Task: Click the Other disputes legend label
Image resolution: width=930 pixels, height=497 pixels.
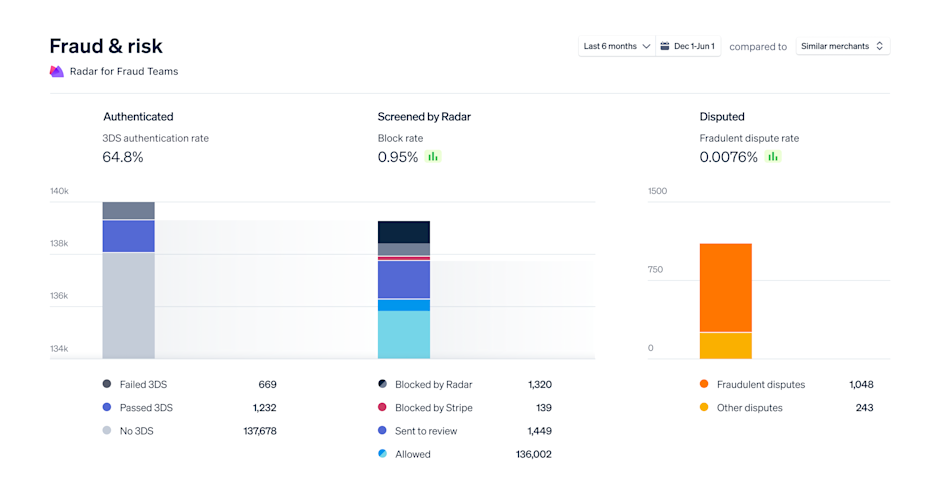Action: [750, 407]
